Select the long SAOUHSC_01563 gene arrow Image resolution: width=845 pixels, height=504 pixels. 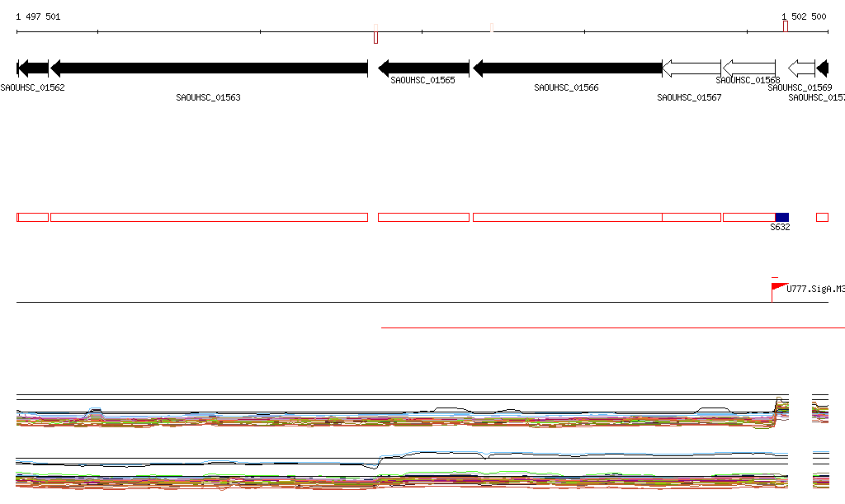point(209,68)
